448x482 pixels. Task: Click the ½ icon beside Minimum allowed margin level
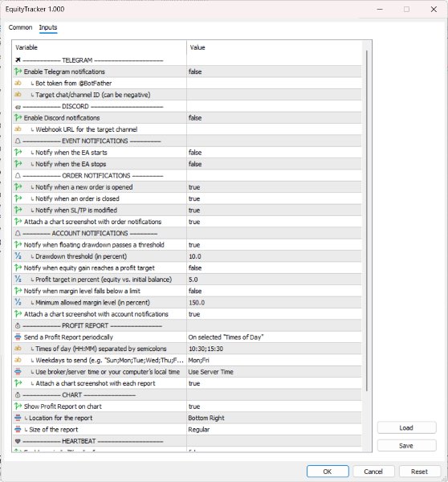pyautogui.click(x=18, y=302)
